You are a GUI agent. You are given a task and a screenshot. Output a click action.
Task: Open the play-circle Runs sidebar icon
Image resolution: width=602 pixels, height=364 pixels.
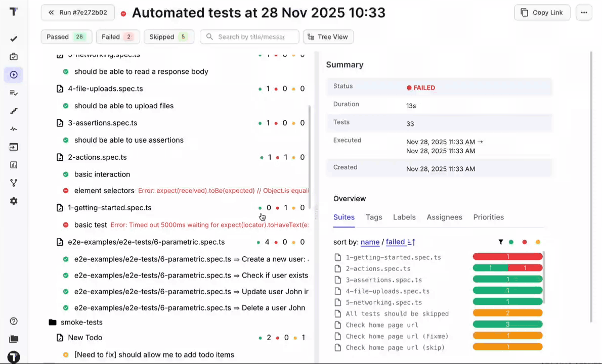14,75
